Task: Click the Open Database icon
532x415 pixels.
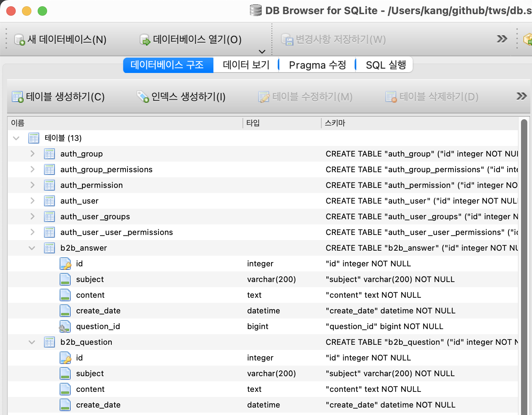Action: point(145,40)
